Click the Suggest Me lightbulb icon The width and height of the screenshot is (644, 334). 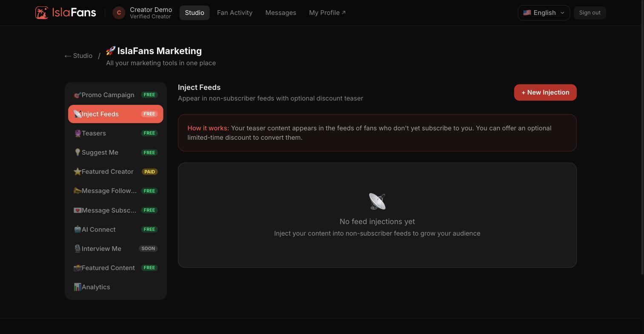(x=77, y=153)
